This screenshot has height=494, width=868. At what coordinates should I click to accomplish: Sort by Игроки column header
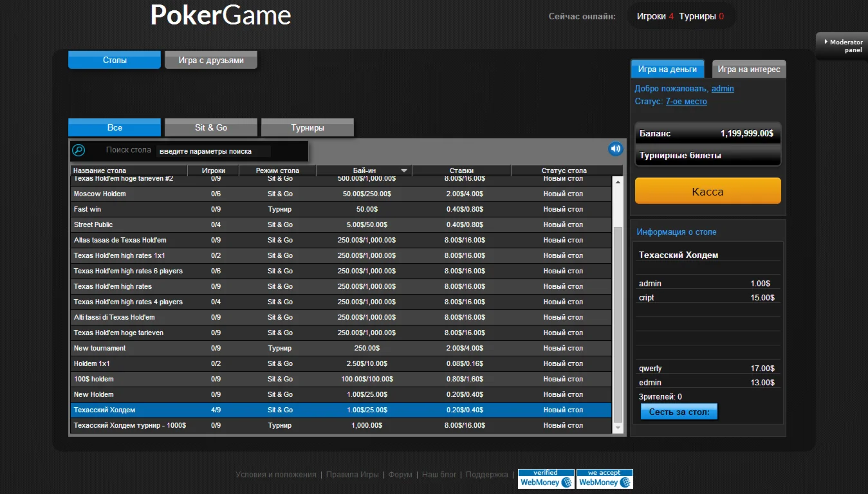pyautogui.click(x=214, y=170)
